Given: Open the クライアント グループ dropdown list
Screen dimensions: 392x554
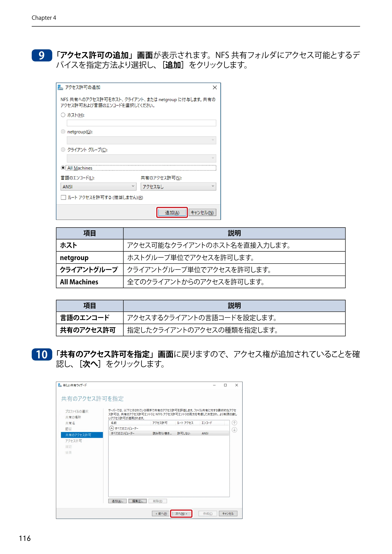Looking at the screenshot, I should [x=141, y=158].
